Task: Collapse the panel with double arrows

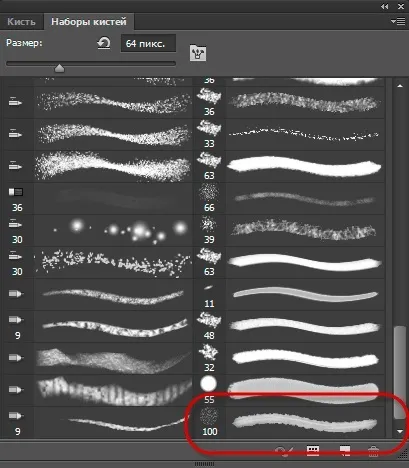Action: coord(385,6)
